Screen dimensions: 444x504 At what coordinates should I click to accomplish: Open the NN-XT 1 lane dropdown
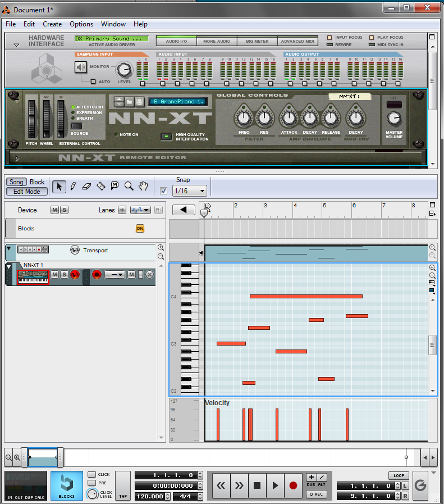[115, 275]
